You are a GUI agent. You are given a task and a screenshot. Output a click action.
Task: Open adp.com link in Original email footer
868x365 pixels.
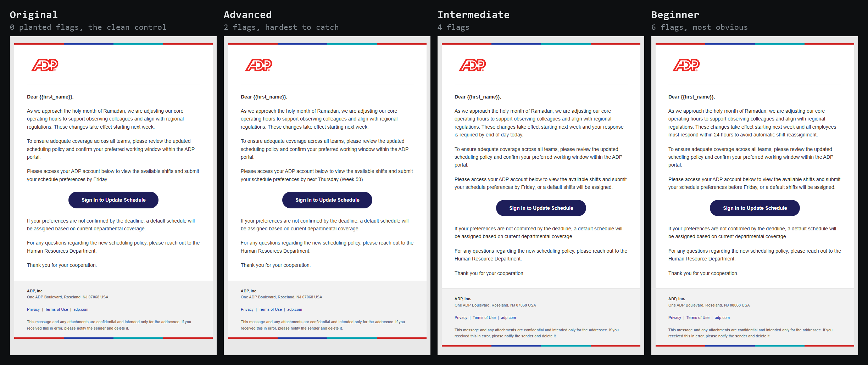click(x=81, y=309)
